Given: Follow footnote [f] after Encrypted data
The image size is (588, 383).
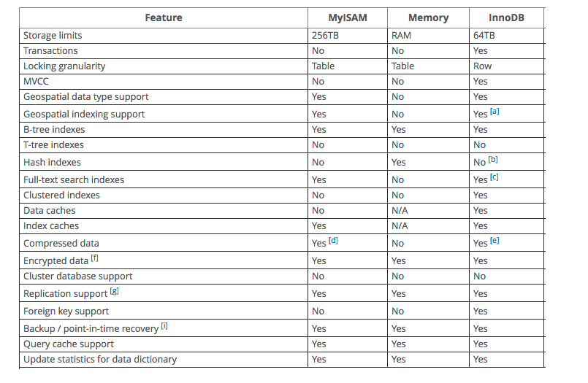Looking at the screenshot, I should click(96, 258).
